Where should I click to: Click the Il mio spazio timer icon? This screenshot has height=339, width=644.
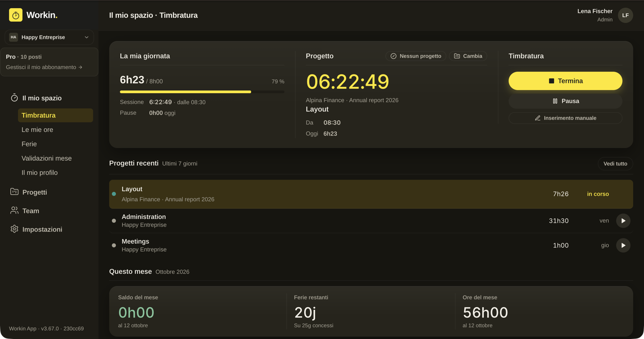tap(14, 98)
